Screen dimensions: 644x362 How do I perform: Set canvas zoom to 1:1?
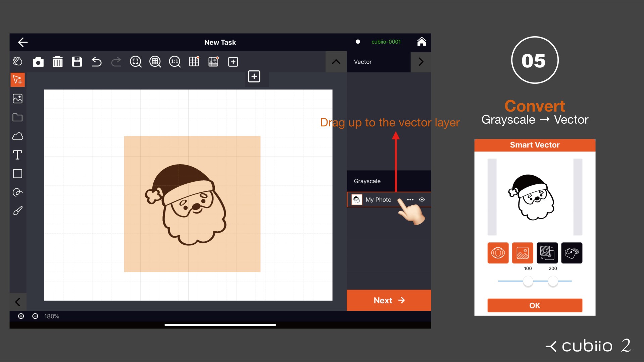click(174, 62)
